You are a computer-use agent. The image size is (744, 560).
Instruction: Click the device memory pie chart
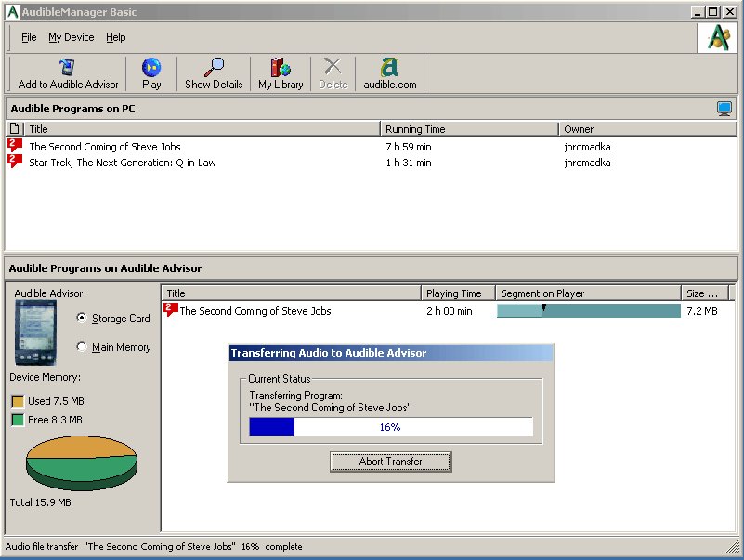(x=82, y=462)
